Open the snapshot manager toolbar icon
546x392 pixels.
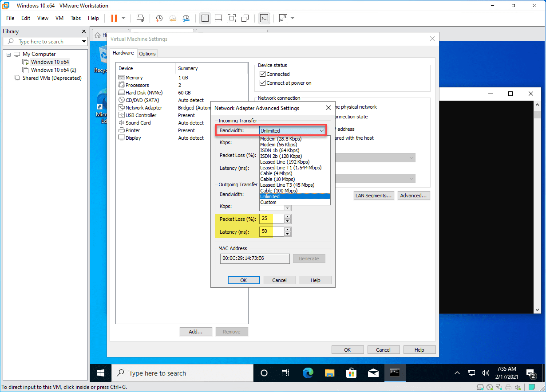[186, 18]
